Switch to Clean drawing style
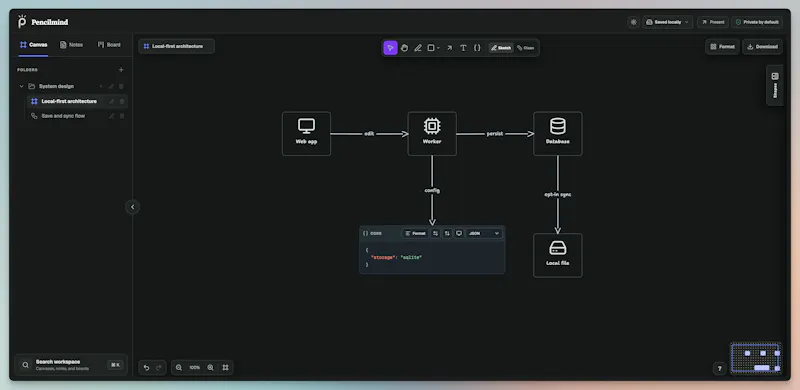800x390 pixels. [526, 47]
